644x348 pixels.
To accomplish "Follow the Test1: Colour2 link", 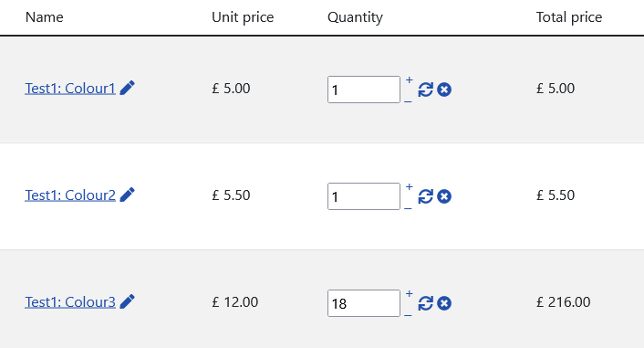I will (x=70, y=195).
